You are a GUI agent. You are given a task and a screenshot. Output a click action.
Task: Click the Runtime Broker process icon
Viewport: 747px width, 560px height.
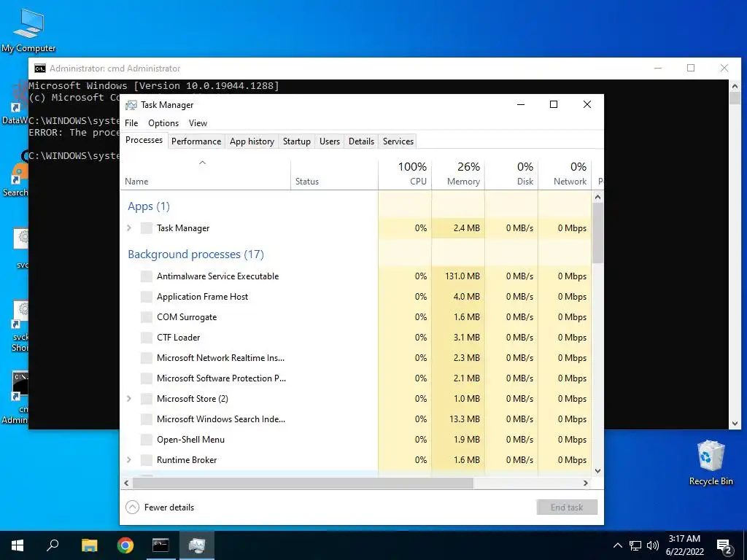pos(147,460)
